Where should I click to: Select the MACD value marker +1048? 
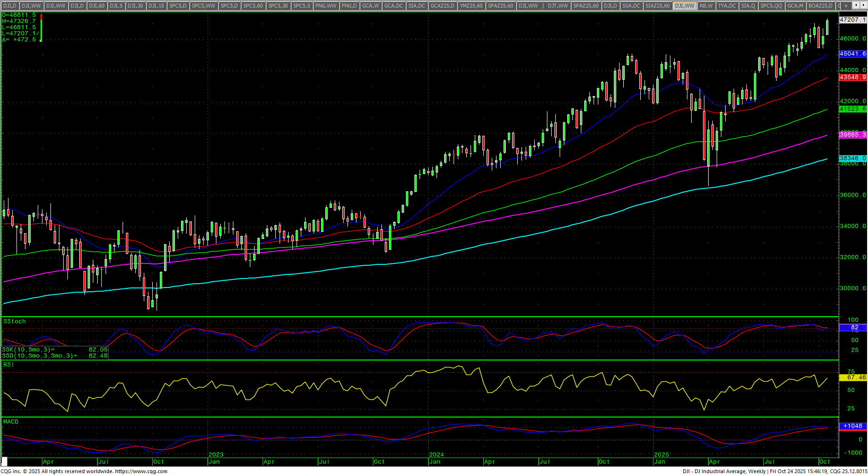coord(852,426)
